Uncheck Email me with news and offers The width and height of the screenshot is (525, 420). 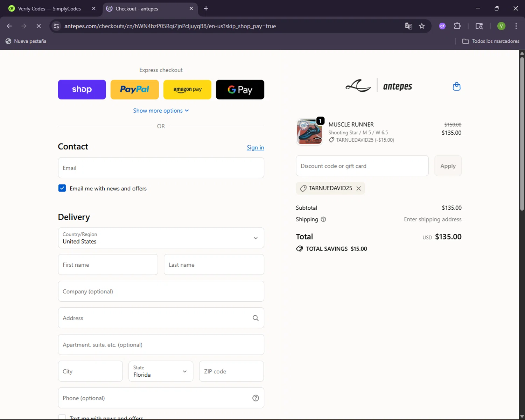(x=62, y=188)
